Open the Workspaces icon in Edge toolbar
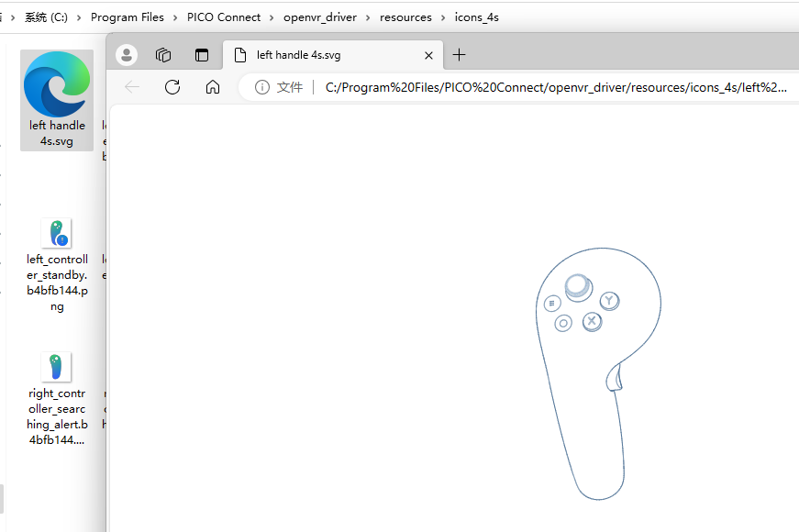Image resolution: width=799 pixels, height=532 pixels. click(x=163, y=54)
